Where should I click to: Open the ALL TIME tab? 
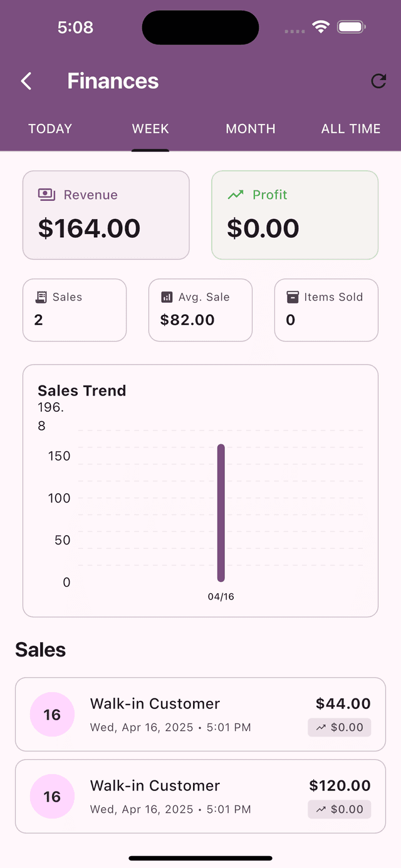click(351, 129)
